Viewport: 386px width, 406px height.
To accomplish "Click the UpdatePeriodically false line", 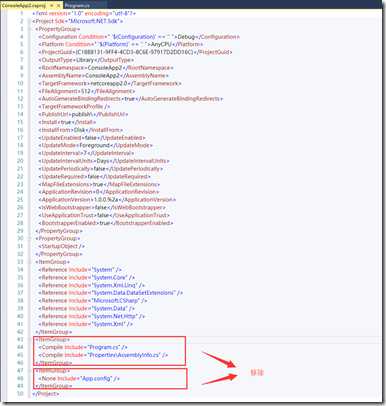I will 101,169.
